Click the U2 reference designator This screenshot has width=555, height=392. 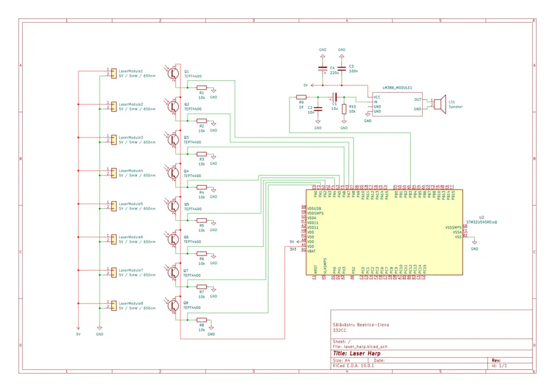click(481, 217)
